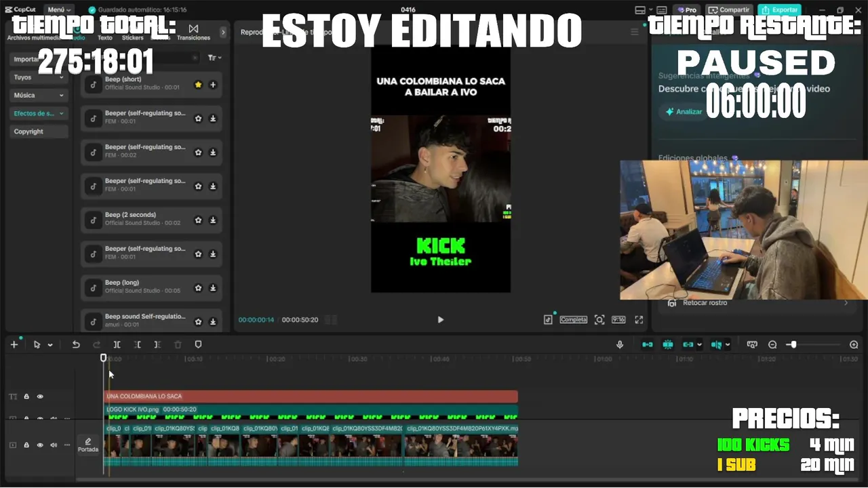868x488 pixels.
Task: Toggle lock on the text track
Action: tap(26, 396)
